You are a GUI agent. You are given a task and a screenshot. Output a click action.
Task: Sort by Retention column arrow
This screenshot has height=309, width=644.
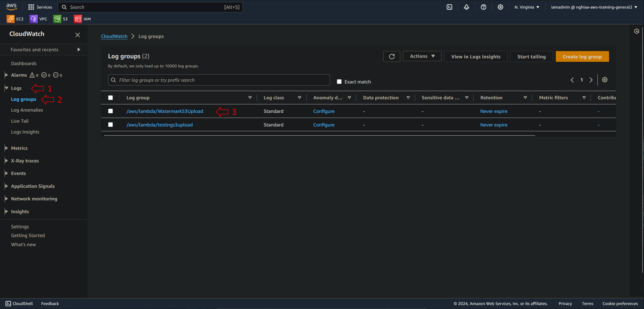(x=525, y=98)
